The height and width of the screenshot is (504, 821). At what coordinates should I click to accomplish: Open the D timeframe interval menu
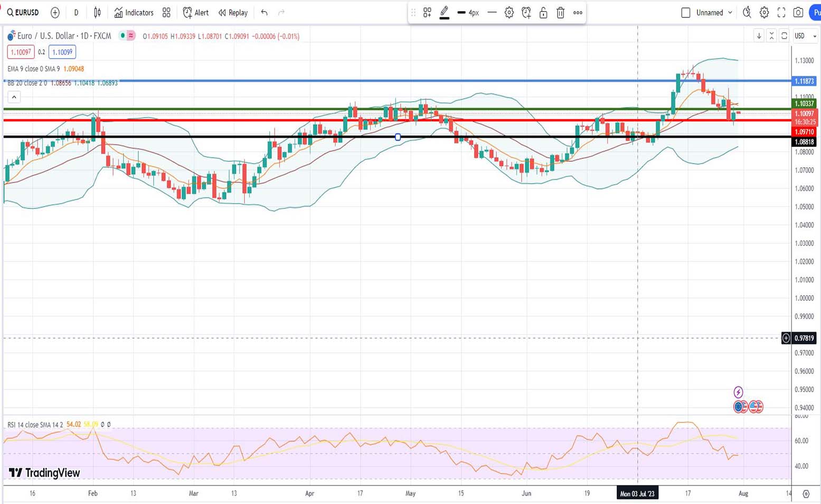coord(76,13)
